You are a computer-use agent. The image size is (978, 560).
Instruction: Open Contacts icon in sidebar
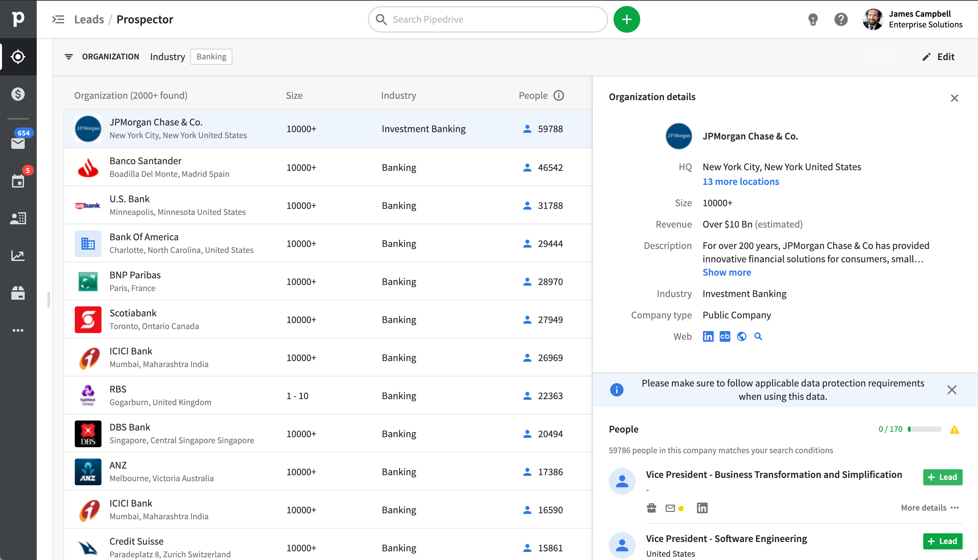tap(18, 218)
